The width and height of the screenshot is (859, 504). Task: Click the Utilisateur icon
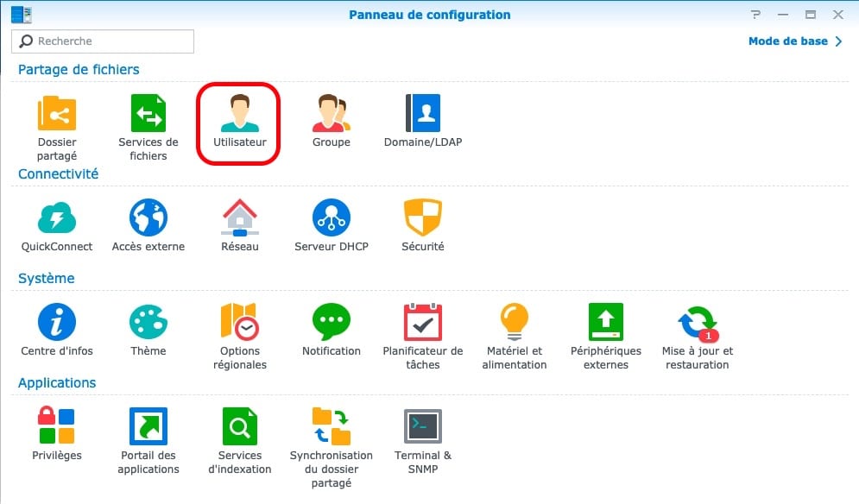pyautogui.click(x=239, y=114)
